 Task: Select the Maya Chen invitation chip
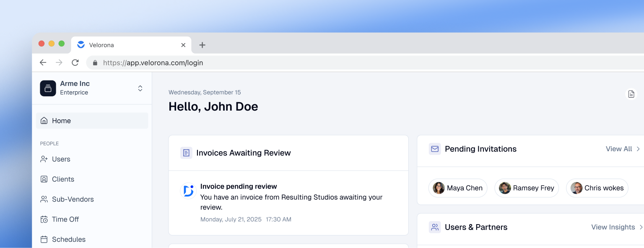pos(458,188)
